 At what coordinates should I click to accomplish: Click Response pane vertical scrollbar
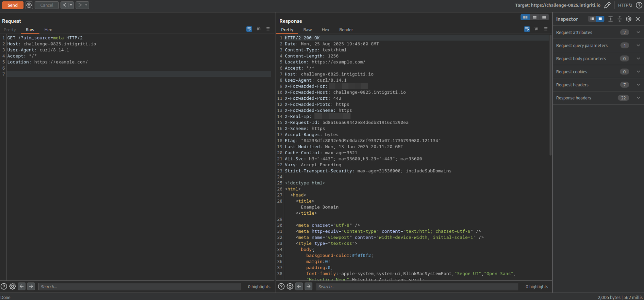550,95
